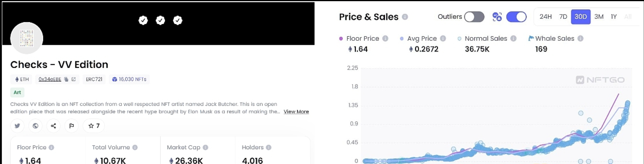The height and width of the screenshot is (164, 644).
Task: Click info icon beside Price & Sales heading
Action: tap(405, 17)
